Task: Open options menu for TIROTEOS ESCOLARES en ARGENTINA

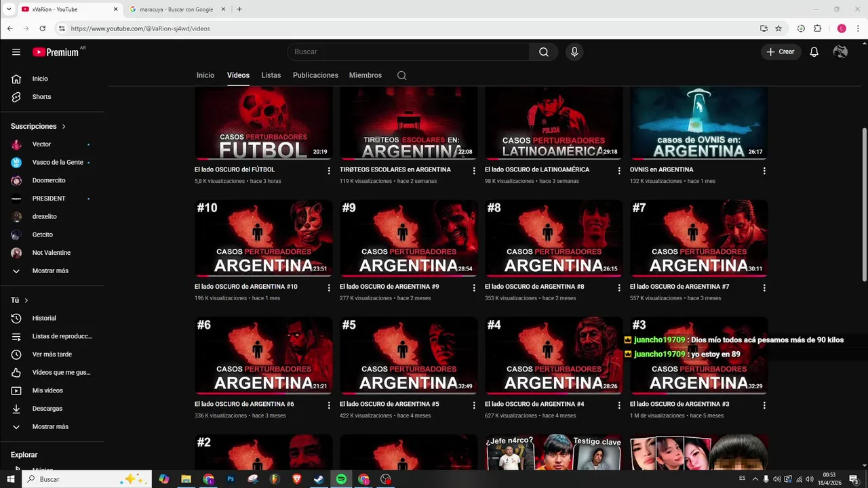Action: click(x=474, y=171)
